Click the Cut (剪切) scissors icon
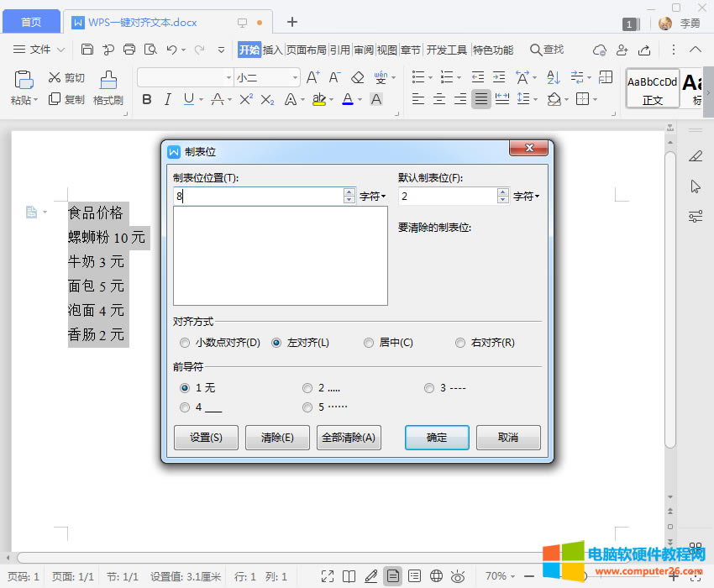The height and width of the screenshot is (588, 714). 55,77
